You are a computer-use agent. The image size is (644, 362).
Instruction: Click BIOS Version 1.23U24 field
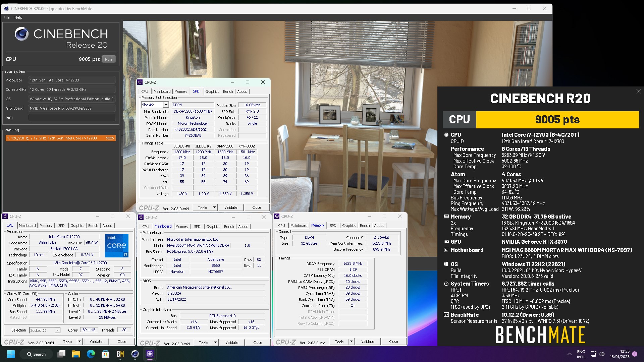(216, 293)
